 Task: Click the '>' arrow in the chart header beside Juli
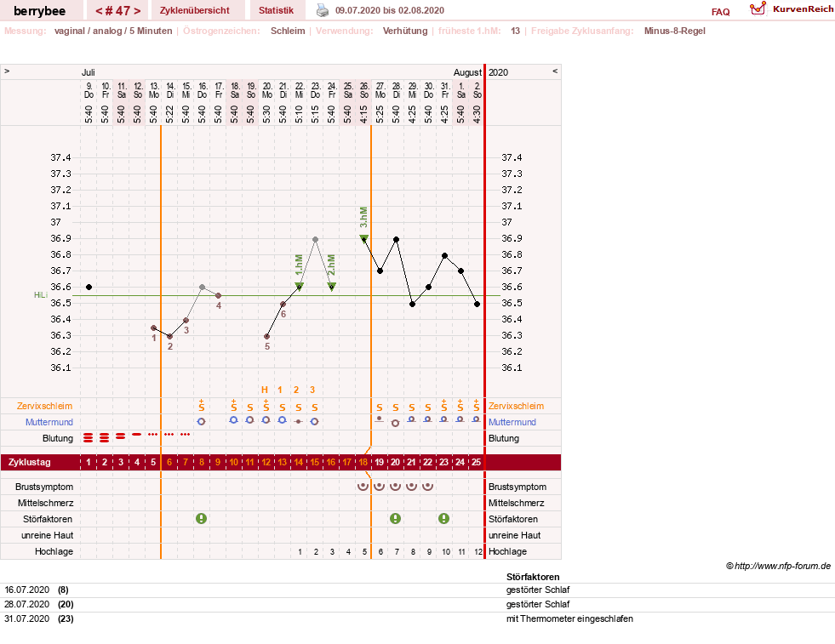(x=7, y=71)
